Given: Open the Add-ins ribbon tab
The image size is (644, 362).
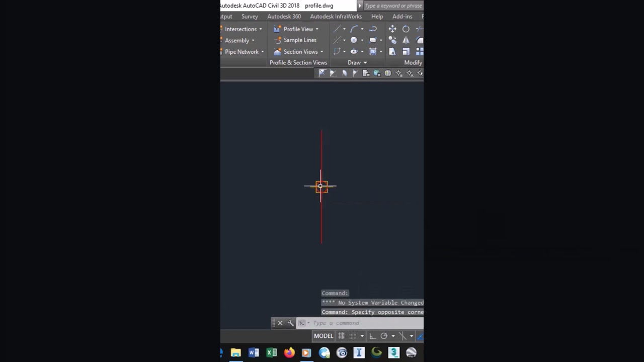Looking at the screenshot, I should (402, 17).
